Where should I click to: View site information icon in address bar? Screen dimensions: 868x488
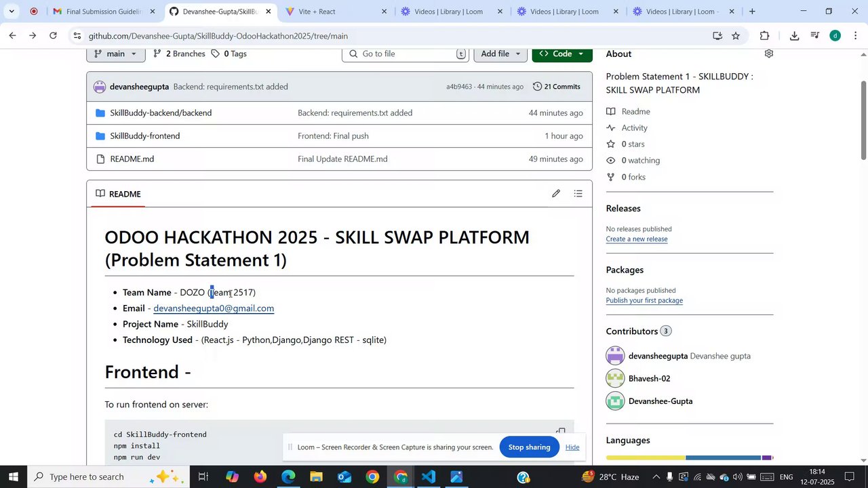point(77,36)
